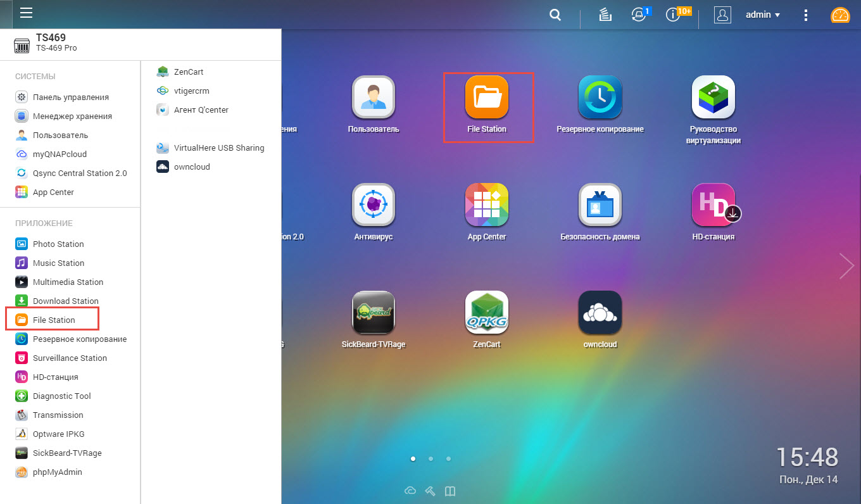Viewport: 861px width, 504px height.
Task: Click the utility tools icon at bottom
Action: pos(430,491)
